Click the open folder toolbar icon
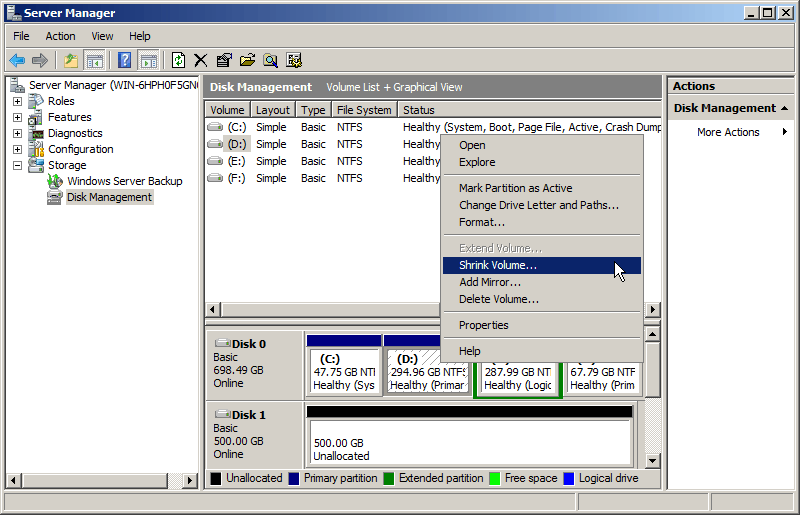Viewport: 800px width, 515px height. (247, 60)
